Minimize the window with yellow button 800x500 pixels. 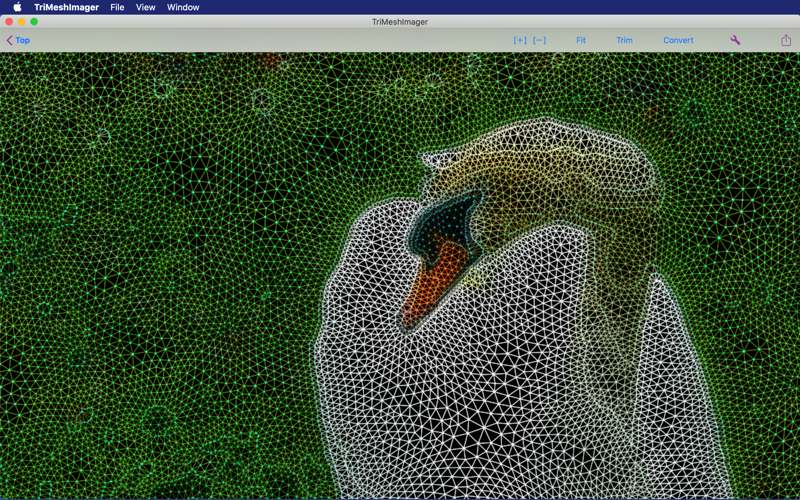coord(21,21)
